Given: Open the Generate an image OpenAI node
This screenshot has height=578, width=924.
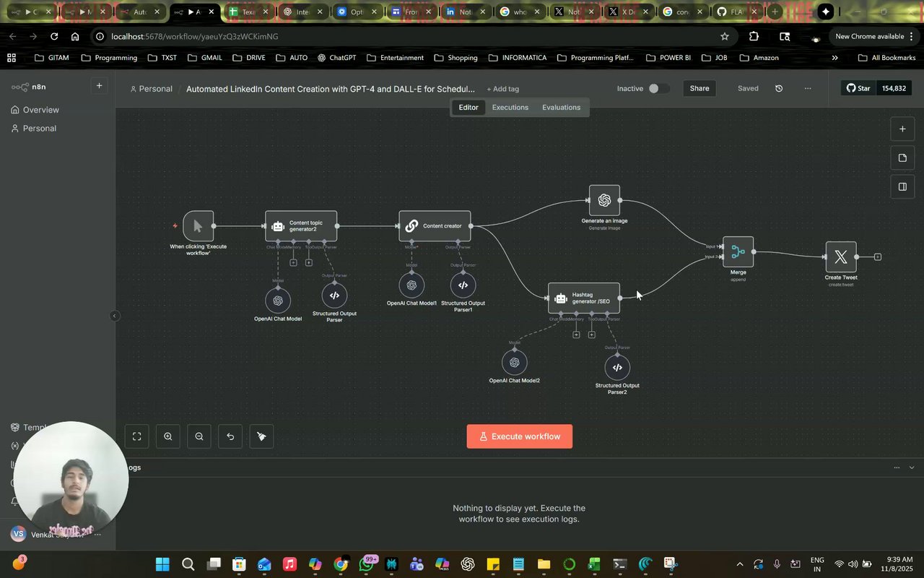Looking at the screenshot, I should point(604,200).
